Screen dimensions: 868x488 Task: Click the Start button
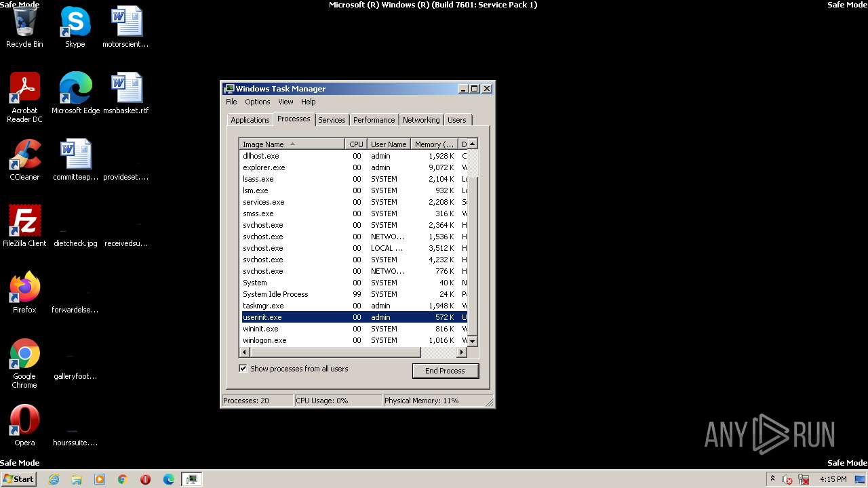[18, 479]
